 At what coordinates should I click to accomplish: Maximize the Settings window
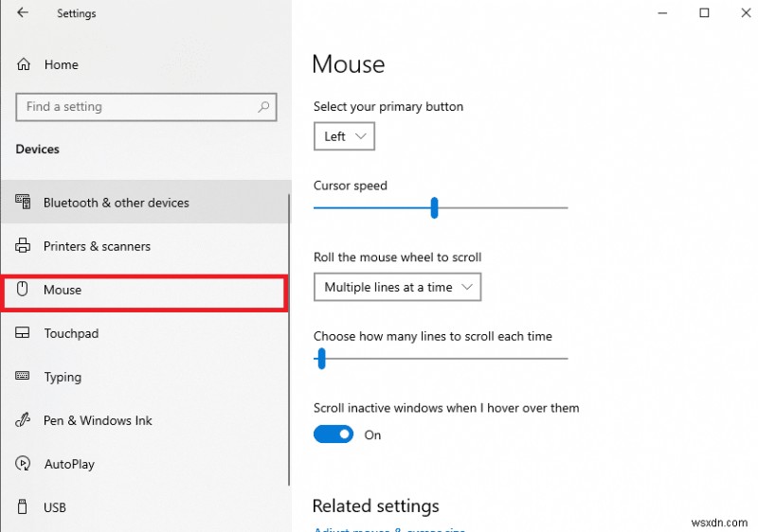(704, 13)
